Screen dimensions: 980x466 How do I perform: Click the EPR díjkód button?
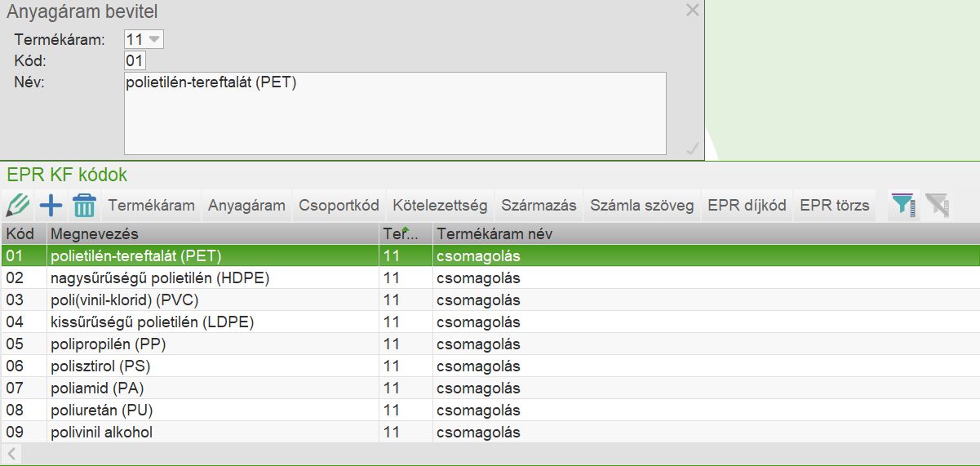click(x=747, y=205)
